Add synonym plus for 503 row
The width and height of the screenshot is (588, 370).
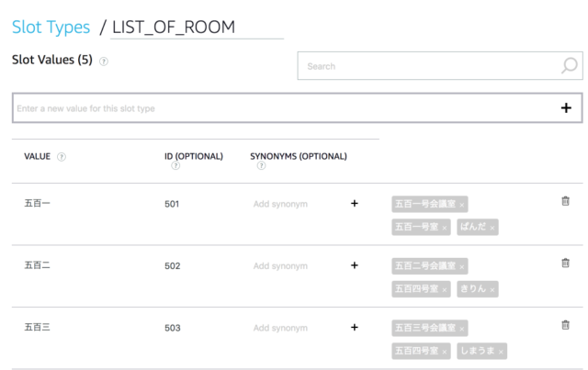(354, 327)
